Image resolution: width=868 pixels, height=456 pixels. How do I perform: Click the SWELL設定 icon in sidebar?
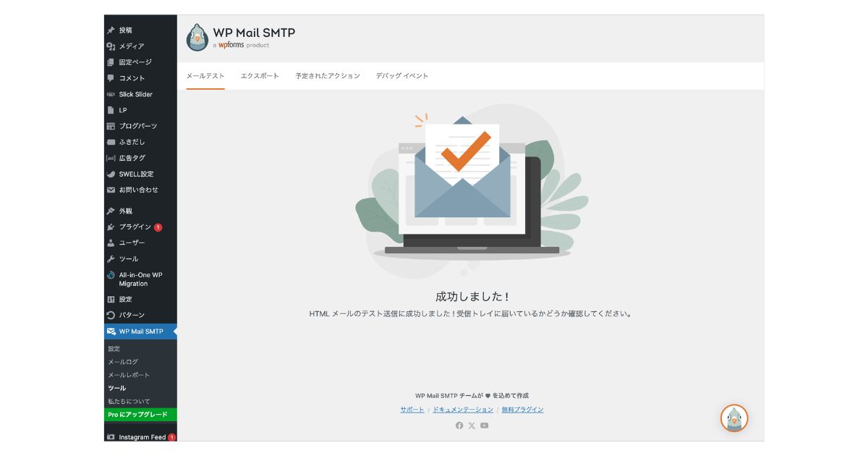tap(111, 174)
